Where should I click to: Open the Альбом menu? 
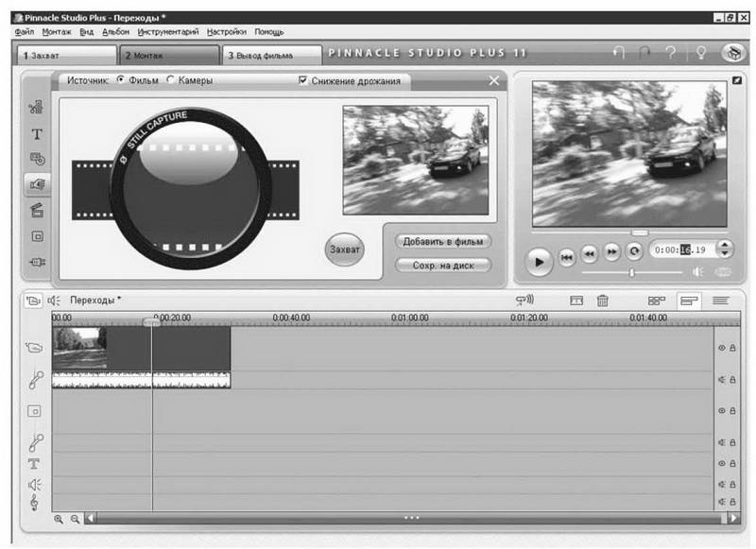coord(115,32)
